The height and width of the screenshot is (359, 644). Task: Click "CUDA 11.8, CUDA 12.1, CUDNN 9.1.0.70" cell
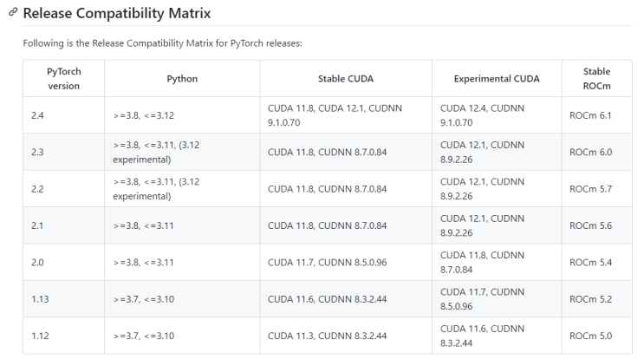346,115
